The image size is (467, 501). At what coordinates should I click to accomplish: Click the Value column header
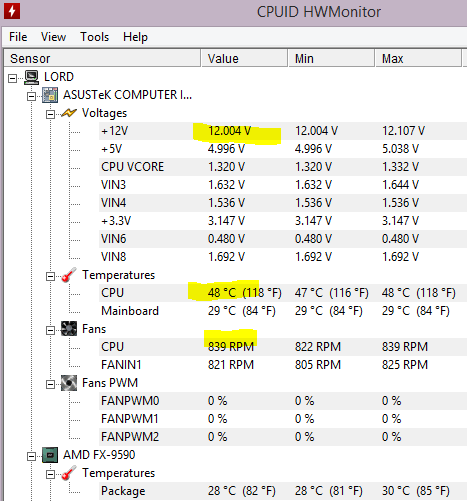tap(244, 58)
